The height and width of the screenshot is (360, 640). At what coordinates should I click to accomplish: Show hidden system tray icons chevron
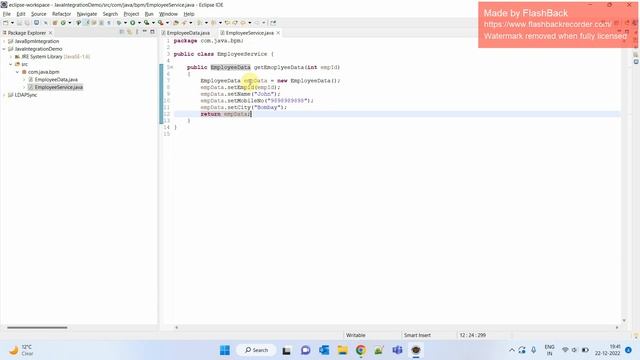pyautogui.click(x=511, y=350)
